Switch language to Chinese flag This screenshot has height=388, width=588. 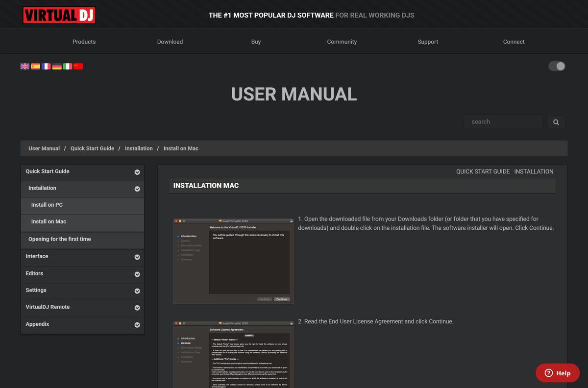78,66
